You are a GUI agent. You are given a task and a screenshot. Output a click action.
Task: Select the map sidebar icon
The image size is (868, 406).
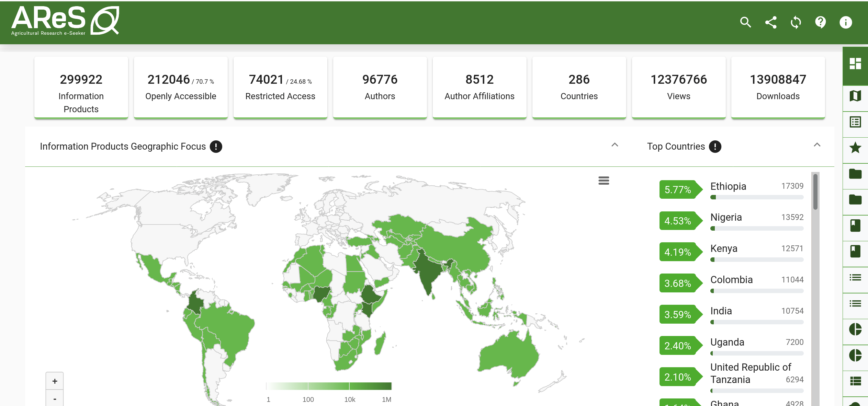pos(855,96)
